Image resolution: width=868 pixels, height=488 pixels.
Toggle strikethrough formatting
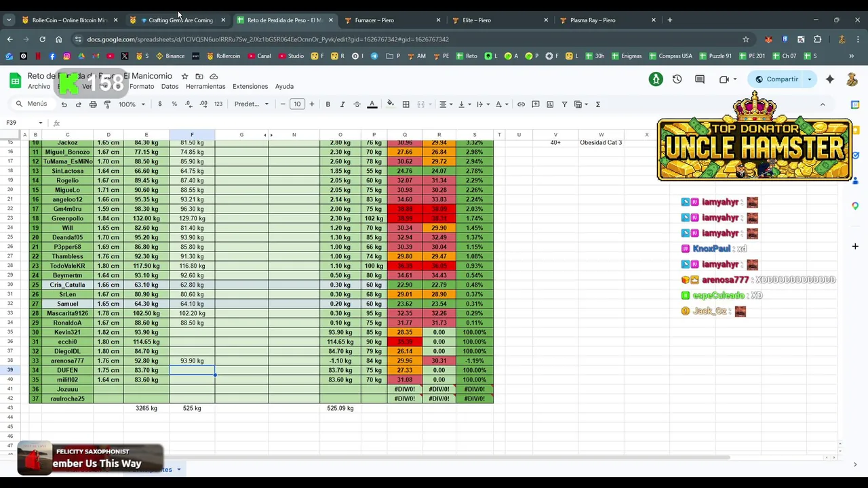click(357, 104)
